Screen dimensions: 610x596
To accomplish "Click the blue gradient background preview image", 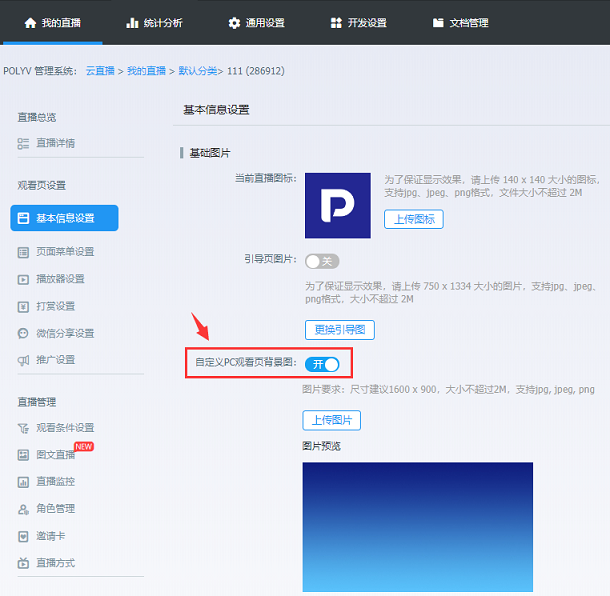I will [x=417, y=527].
